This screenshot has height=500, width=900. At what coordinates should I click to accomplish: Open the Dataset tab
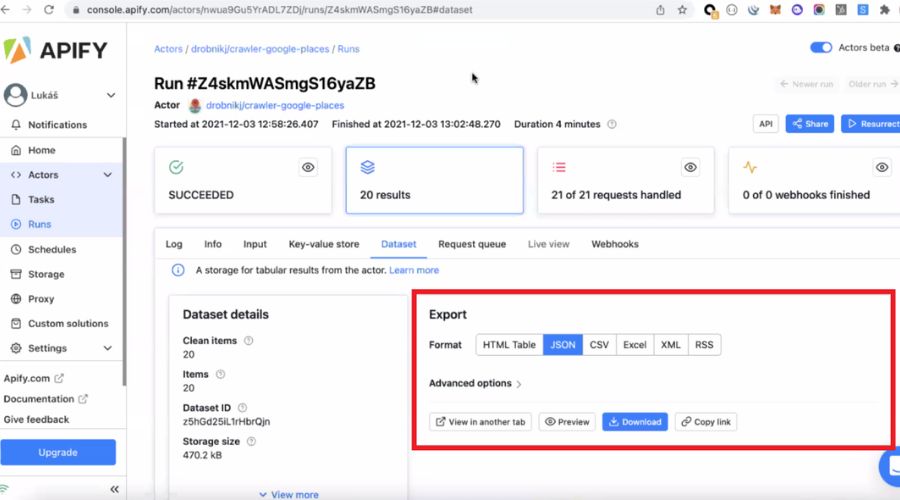pos(398,244)
